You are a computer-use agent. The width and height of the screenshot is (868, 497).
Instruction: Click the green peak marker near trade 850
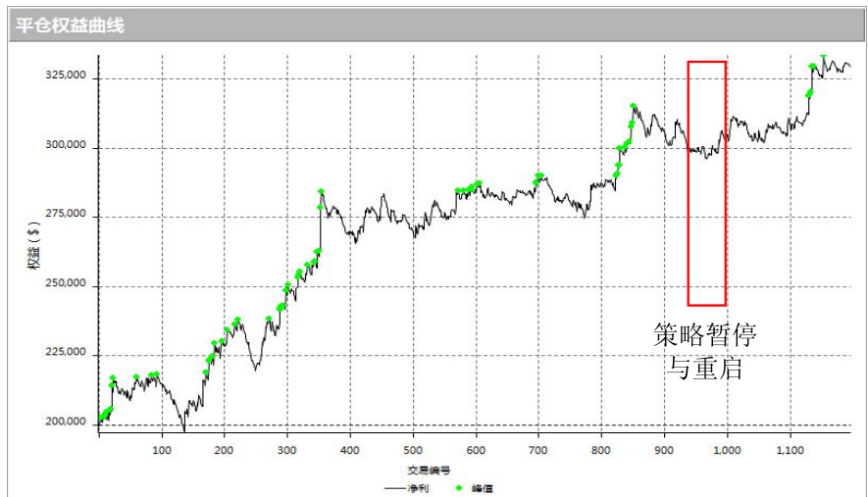click(x=634, y=106)
